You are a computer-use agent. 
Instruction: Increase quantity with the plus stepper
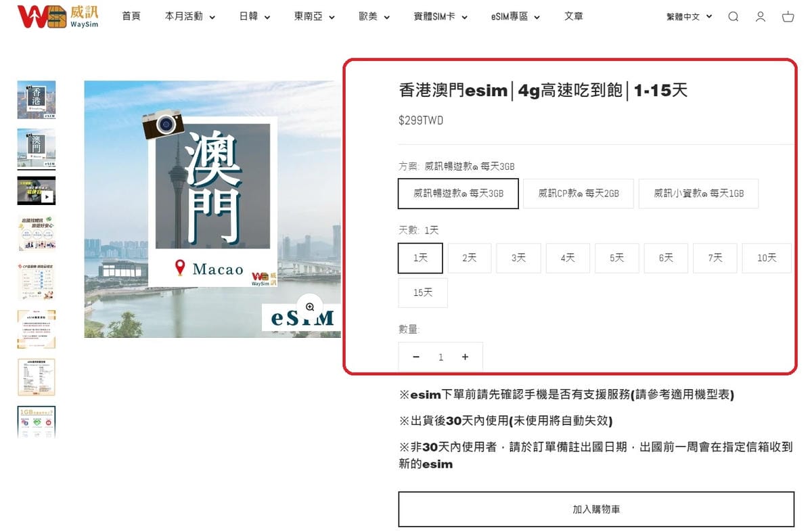pos(466,357)
